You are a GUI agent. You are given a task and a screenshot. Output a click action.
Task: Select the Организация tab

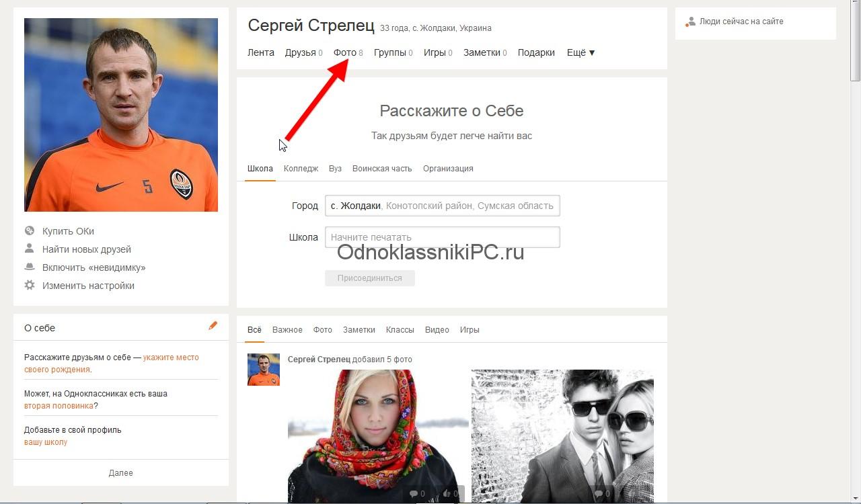click(x=448, y=169)
